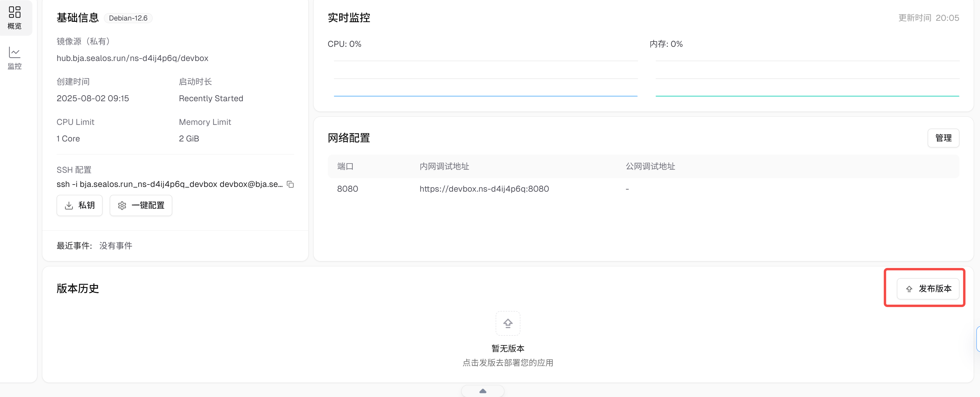
Task: Click the 一键配置 one-click config button
Action: click(x=141, y=205)
